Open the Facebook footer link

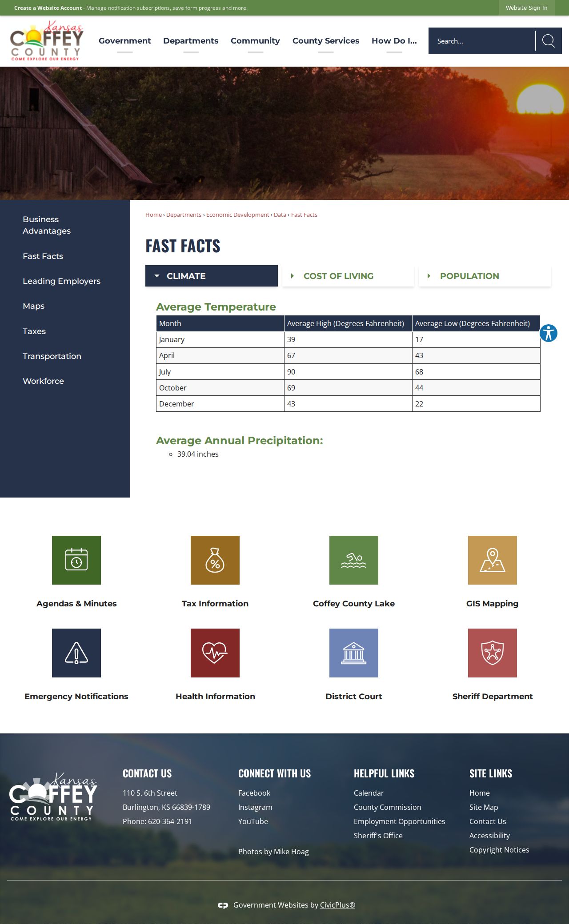tap(254, 793)
